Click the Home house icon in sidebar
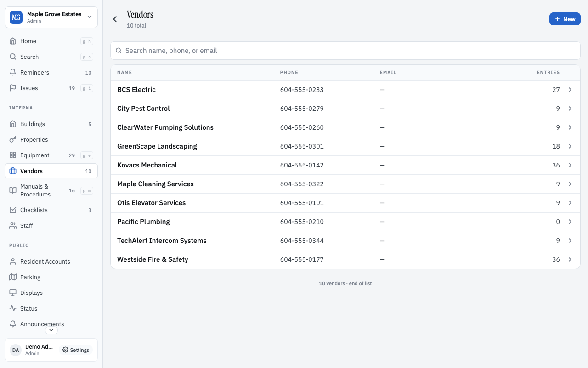Screen dimensions: 588x368 point(13,41)
